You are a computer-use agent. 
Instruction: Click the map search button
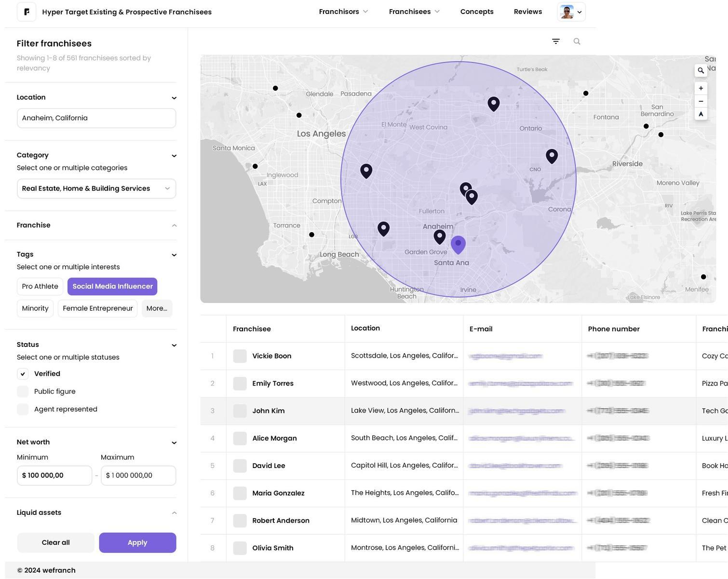pos(701,70)
